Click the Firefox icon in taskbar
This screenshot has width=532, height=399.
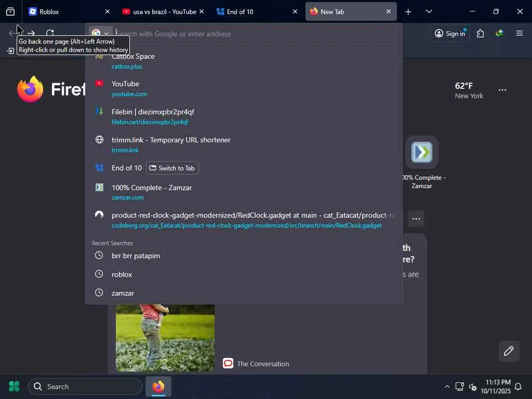pyautogui.click(x=158, y=387)
